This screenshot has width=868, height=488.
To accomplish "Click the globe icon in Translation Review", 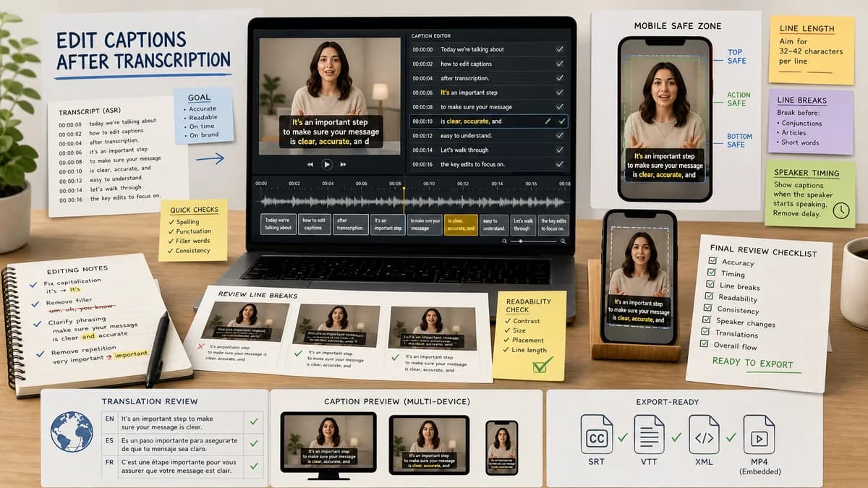I will pos(71,432).
